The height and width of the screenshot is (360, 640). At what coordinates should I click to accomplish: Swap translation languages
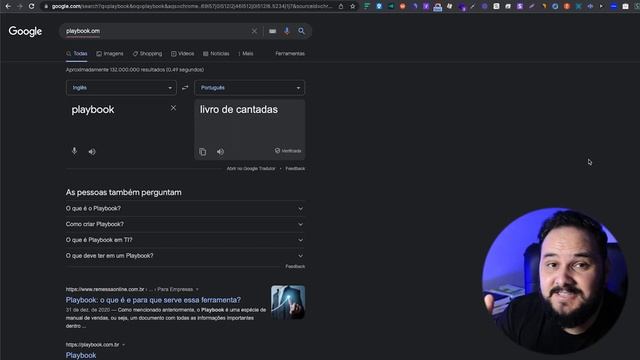[x=185, y=88]
